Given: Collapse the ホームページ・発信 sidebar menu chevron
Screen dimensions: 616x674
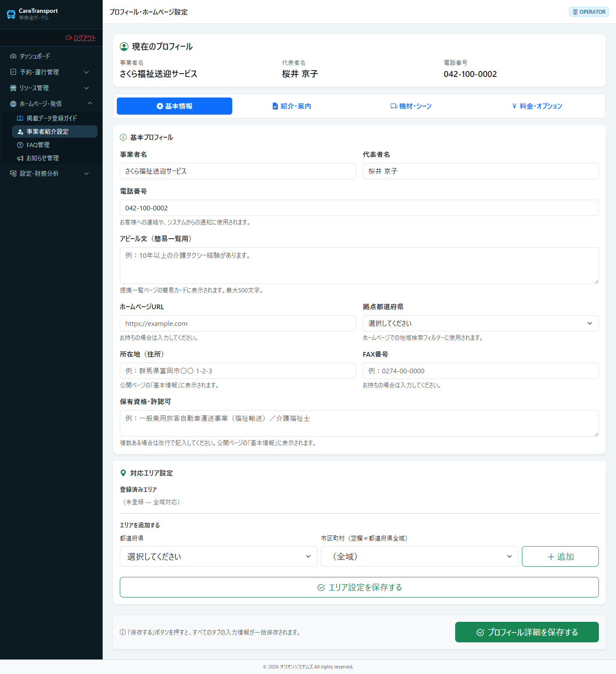Looking at the screenshot, I should tap(90, 103).
